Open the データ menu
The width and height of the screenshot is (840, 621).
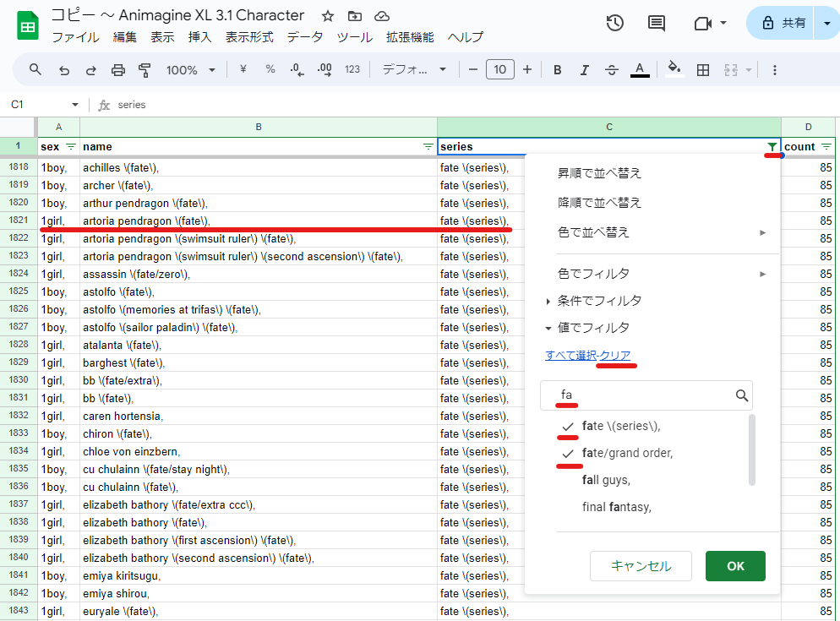point(305,37)
